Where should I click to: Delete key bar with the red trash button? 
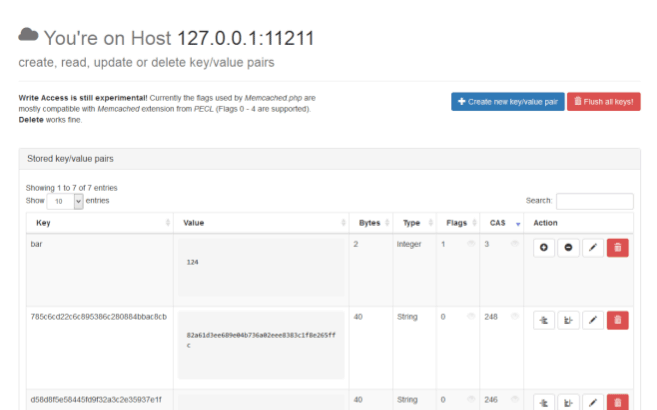tap(618, 248)
